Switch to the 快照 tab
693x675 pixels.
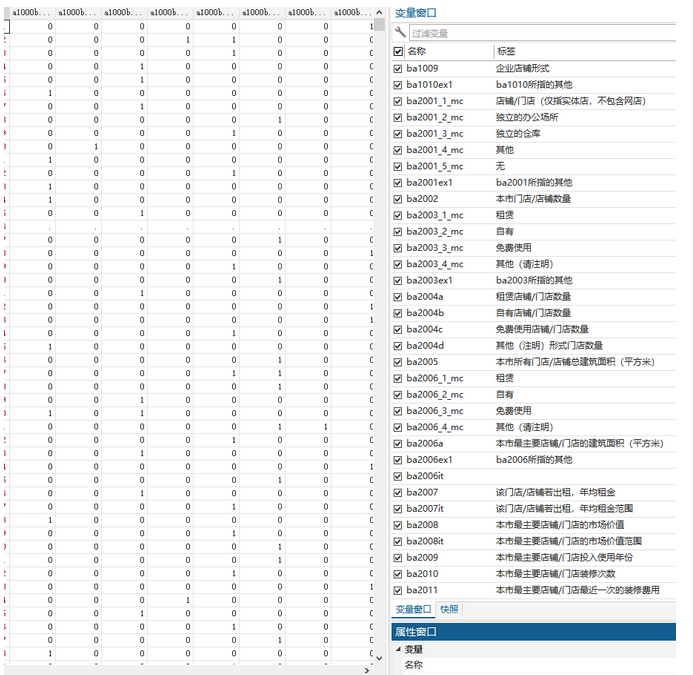450,609
